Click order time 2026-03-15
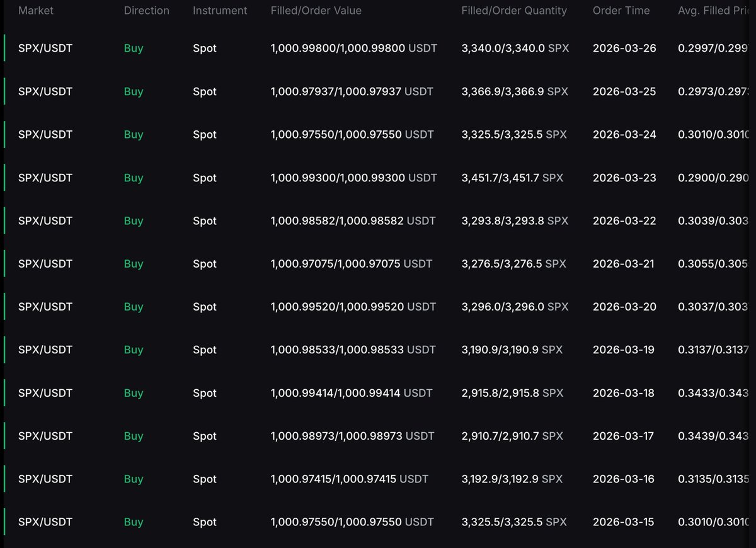The height and width of the screenshot is (548, 756). [624, 522]
